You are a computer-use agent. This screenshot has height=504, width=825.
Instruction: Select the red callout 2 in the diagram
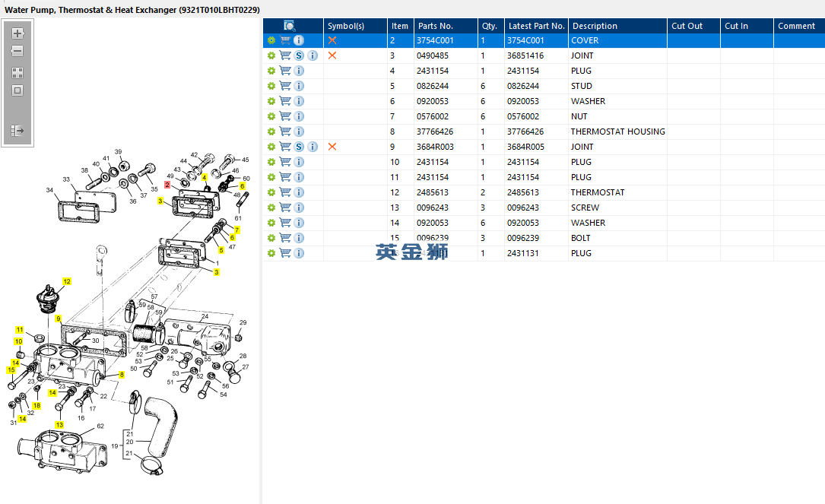click(x=167, y=185)
